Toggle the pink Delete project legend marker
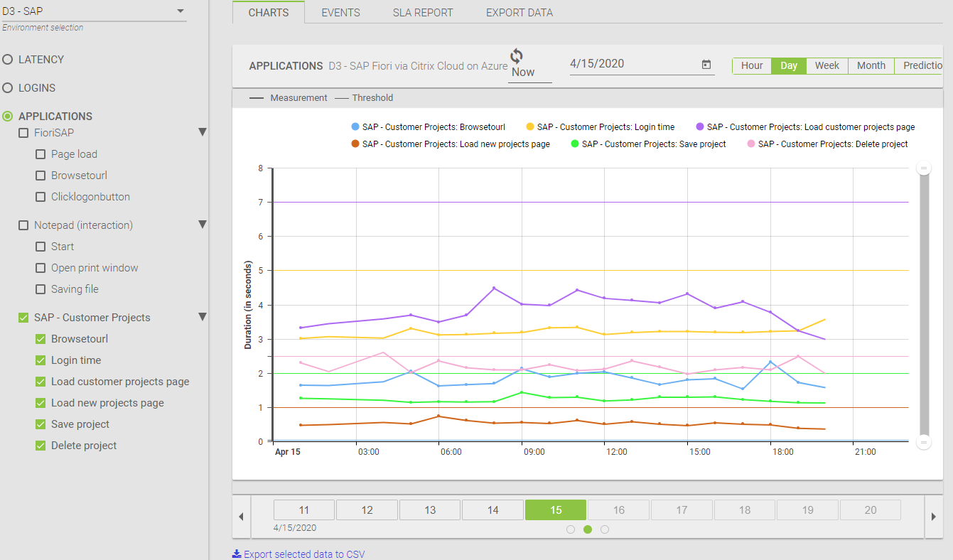Viewport: 953px width, 560px height. point(751,144)
